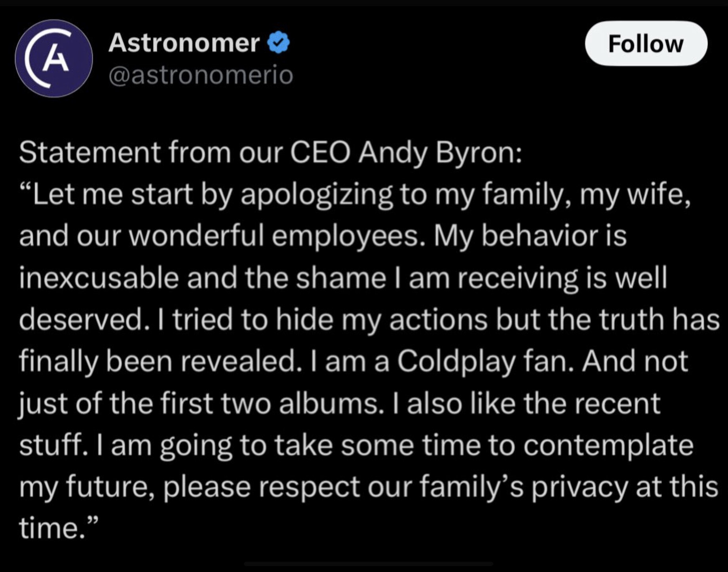Click the 'Let me start by apologizing' line

[355, 195]
